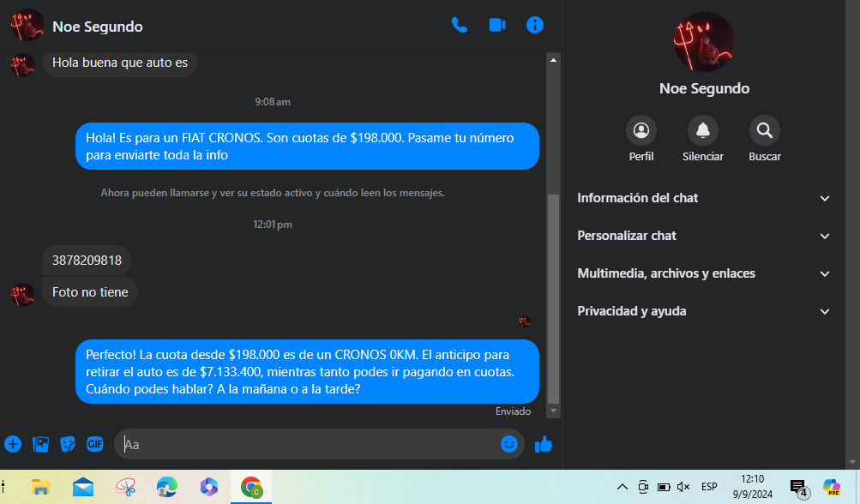
Task: Start a voice call with Noe Segundo
Action: [x=459, y=25]
